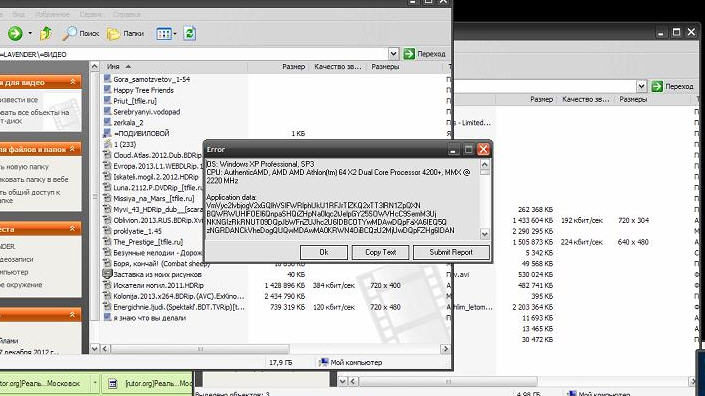Open the Forward history dropdown arrow

30,33
